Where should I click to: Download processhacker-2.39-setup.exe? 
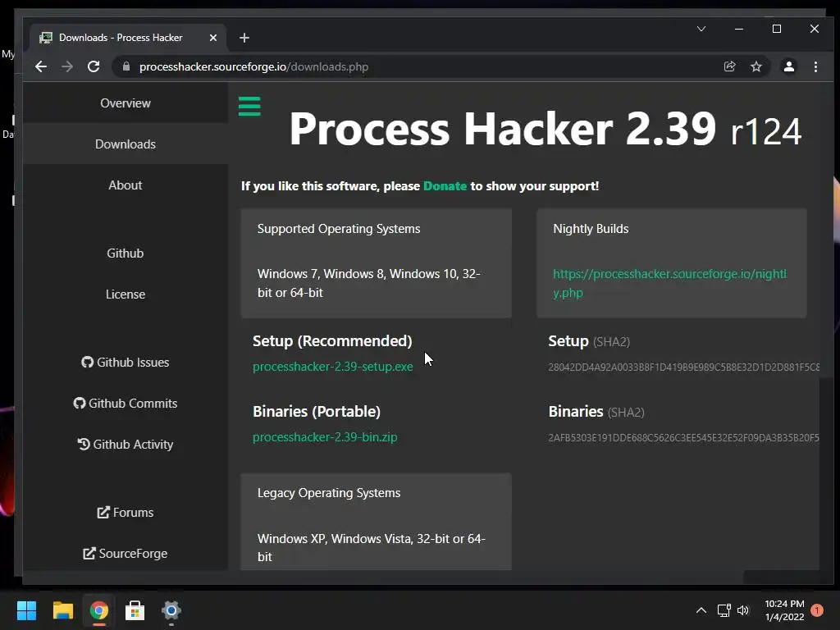tap(333, 367)
